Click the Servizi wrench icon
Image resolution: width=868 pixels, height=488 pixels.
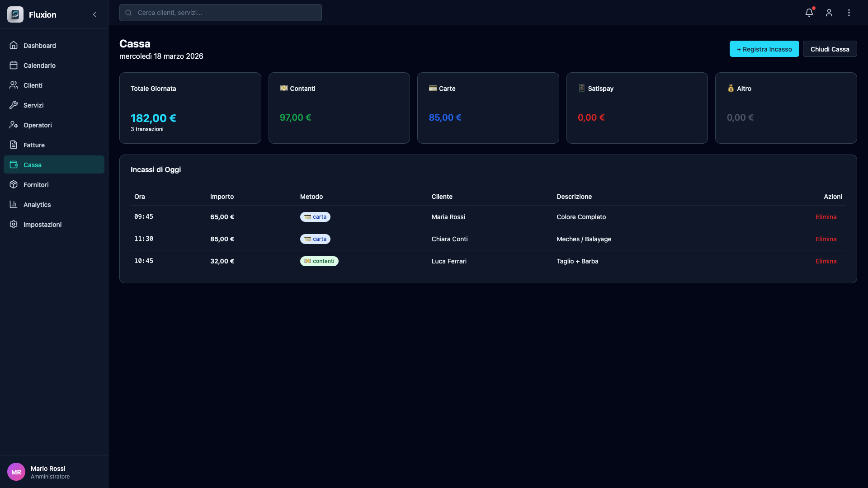point(14,105)
